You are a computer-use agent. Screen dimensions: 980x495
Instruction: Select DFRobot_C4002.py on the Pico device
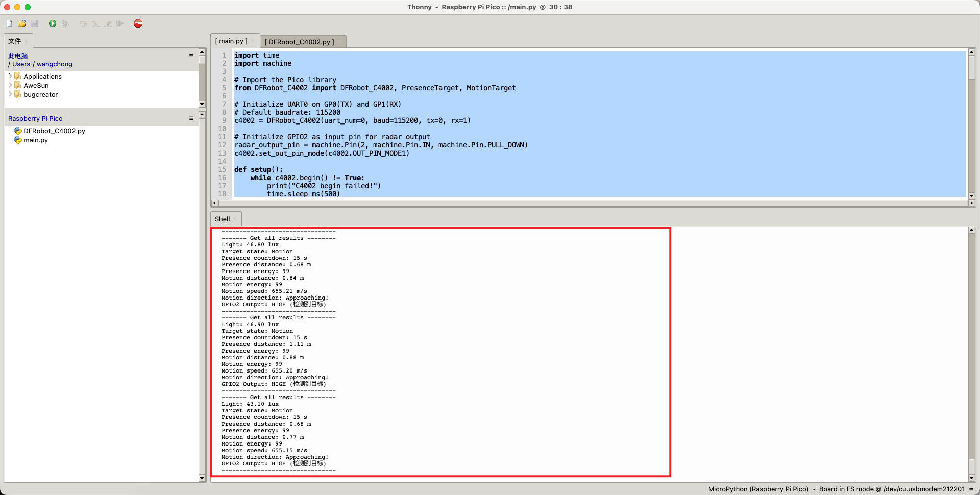(54, 131)
